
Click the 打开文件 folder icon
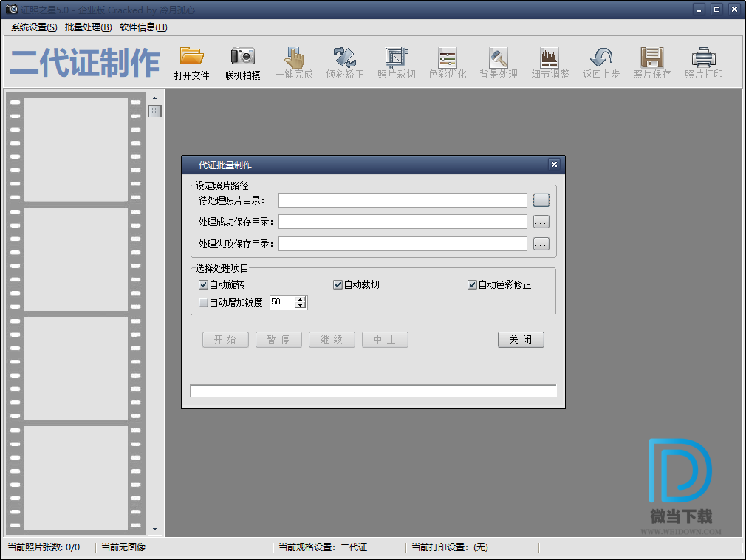(x=192, y=57)
